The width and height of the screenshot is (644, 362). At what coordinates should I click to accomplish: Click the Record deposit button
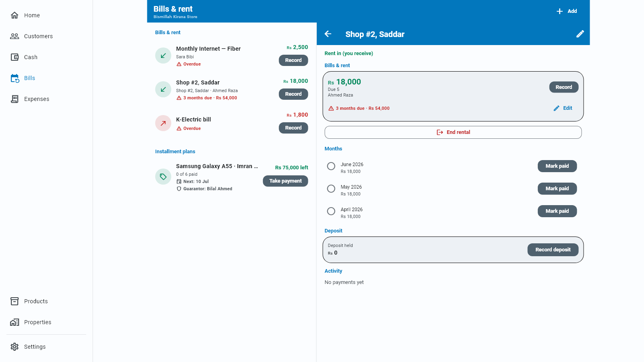click(553, 250)
